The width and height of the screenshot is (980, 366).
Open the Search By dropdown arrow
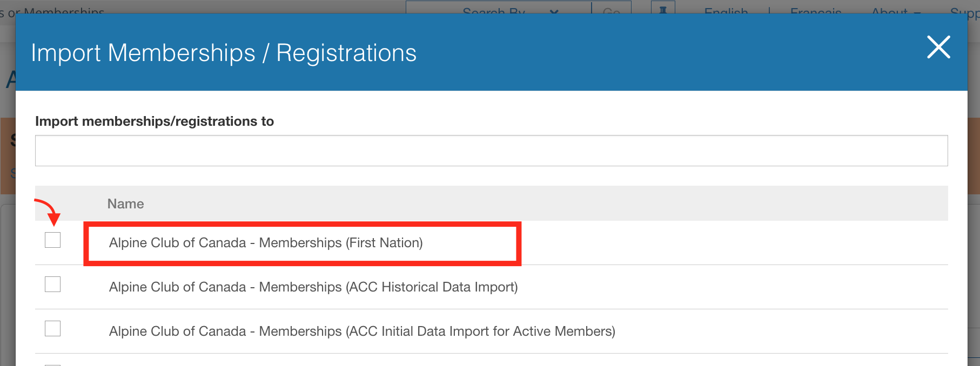coord(554,11)
